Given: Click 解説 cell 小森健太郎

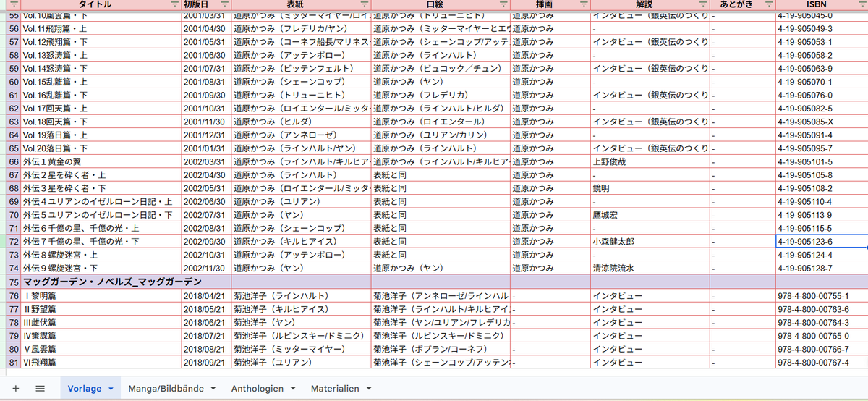Looking at the screenshot, I should [650, 242].
